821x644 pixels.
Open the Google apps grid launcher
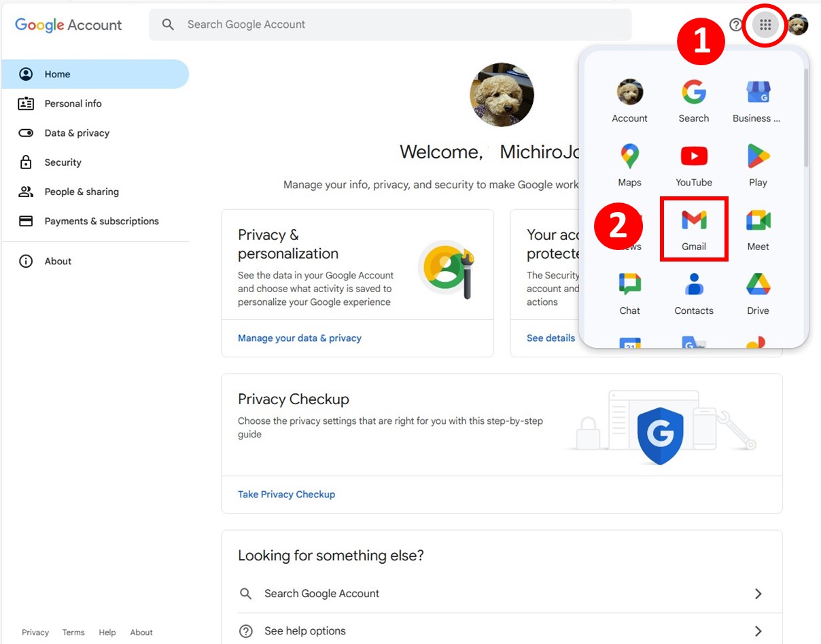point(765,25)
